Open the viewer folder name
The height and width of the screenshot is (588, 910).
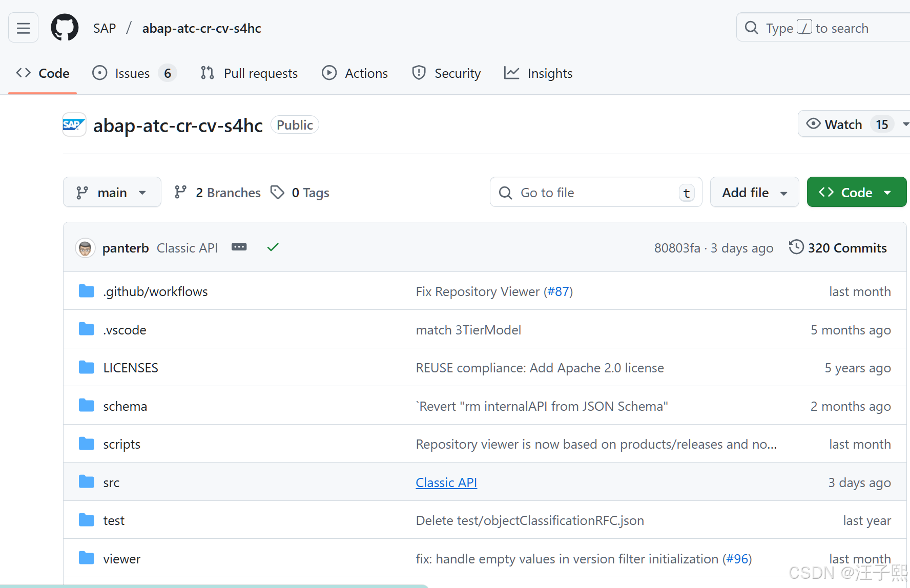[121, 559]
